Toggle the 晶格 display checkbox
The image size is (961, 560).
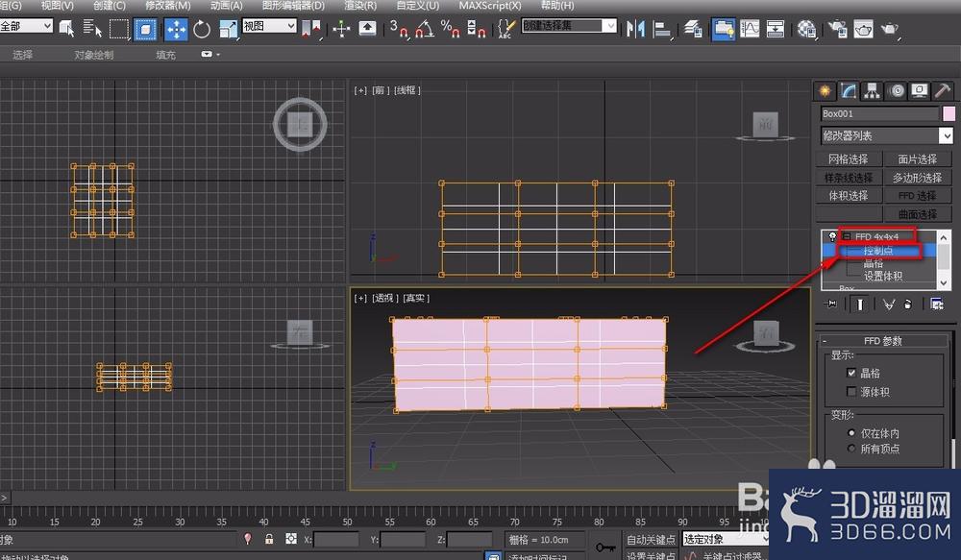[x=851, y=373]
